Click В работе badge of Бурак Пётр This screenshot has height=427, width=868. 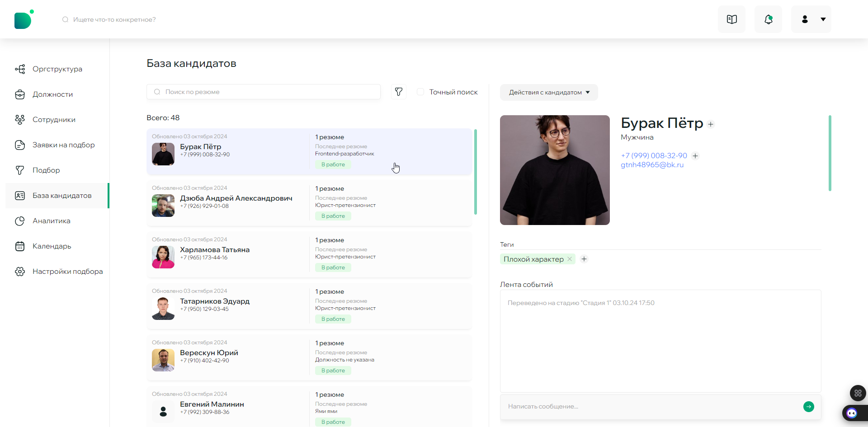pos(333,164)
